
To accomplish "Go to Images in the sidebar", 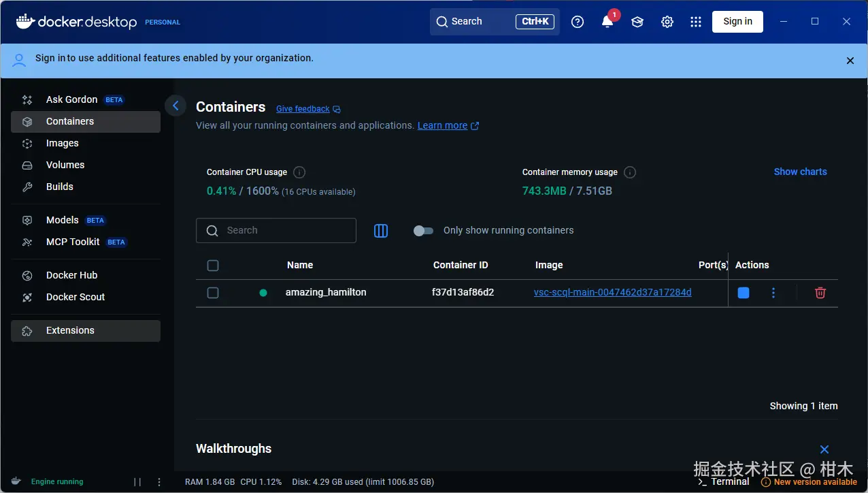I will point(86,143).
